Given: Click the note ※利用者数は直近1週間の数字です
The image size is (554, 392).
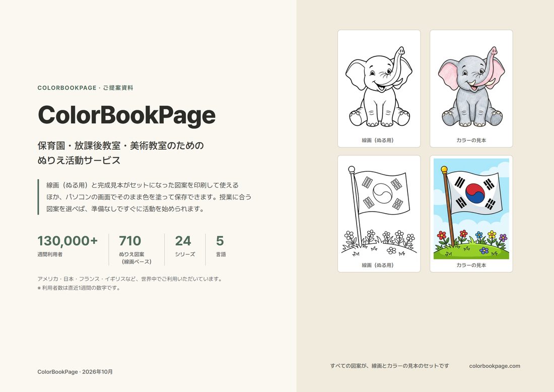Looking at the screenshot, I should click(x=79, y=288).
